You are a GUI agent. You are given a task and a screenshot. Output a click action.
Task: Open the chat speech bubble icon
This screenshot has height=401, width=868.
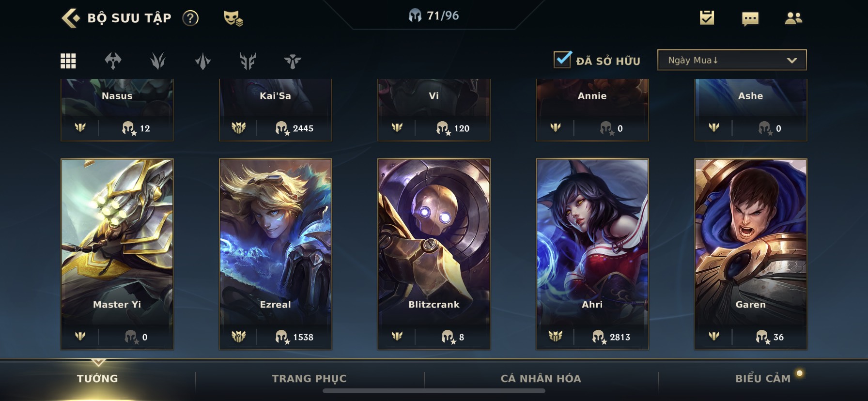tap(750, 19)
